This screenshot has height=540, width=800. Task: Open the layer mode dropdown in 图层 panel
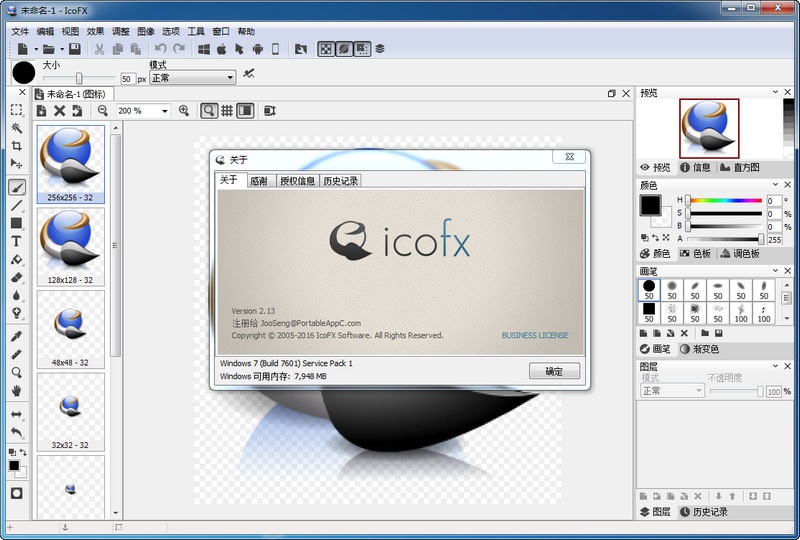[x=672, y=391]
